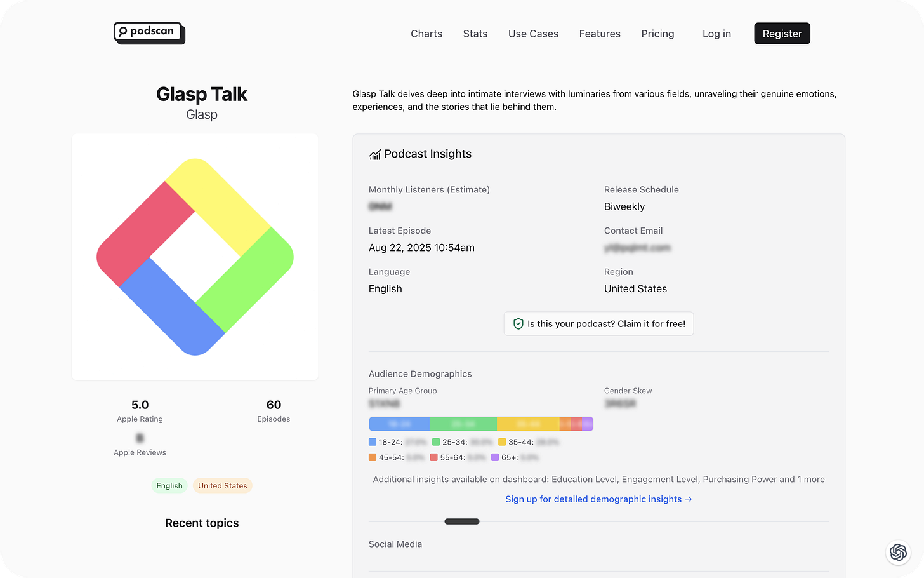Go to Use Cases page

[533, 34]
